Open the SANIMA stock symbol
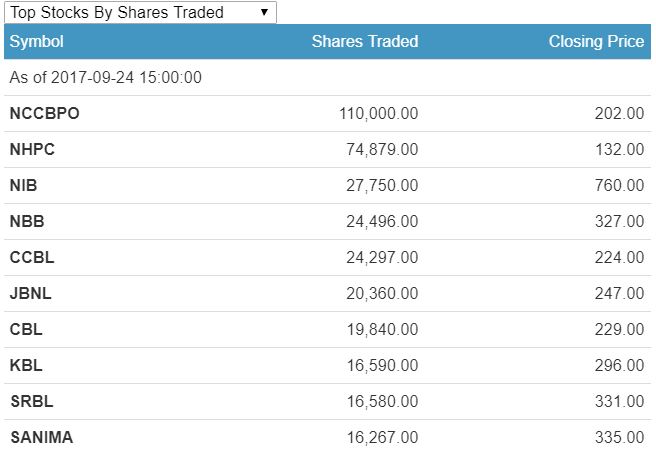The height and width of the screenshot is (454, 656). pyautogui.click(x=41, y=437)
